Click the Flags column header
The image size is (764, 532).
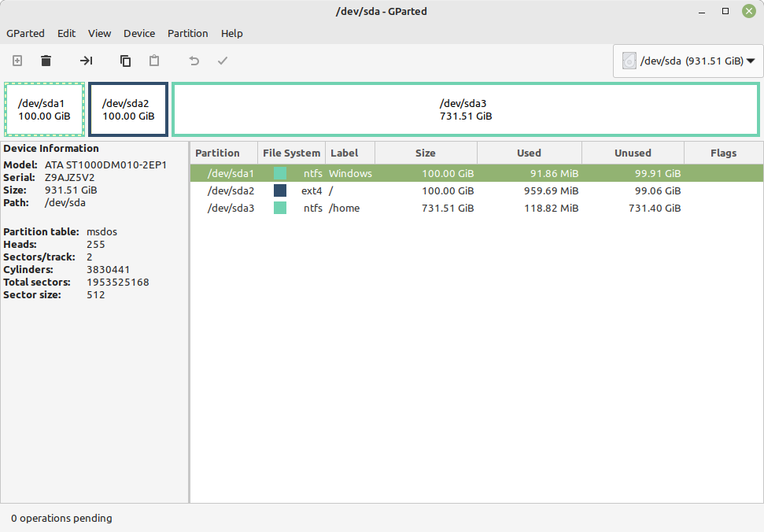(724, 153)
